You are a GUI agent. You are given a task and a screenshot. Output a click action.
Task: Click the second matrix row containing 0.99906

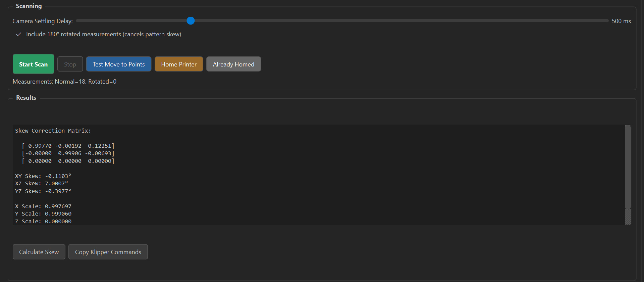[x=68, y=153]
